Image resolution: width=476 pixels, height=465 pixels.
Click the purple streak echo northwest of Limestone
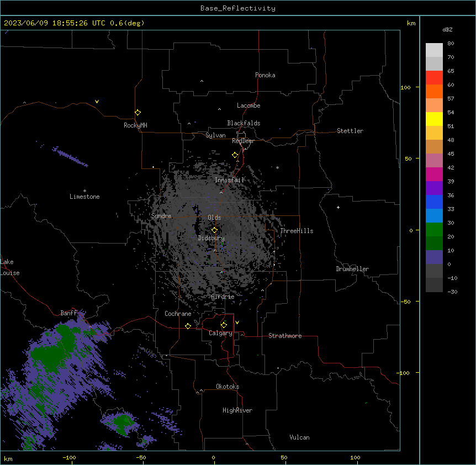pos(70,156)
